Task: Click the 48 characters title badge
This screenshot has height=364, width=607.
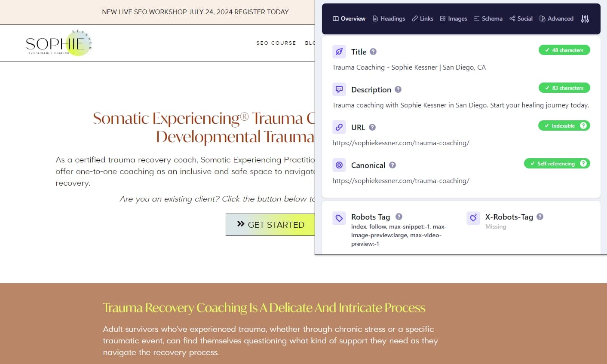Action: (564, 50)
